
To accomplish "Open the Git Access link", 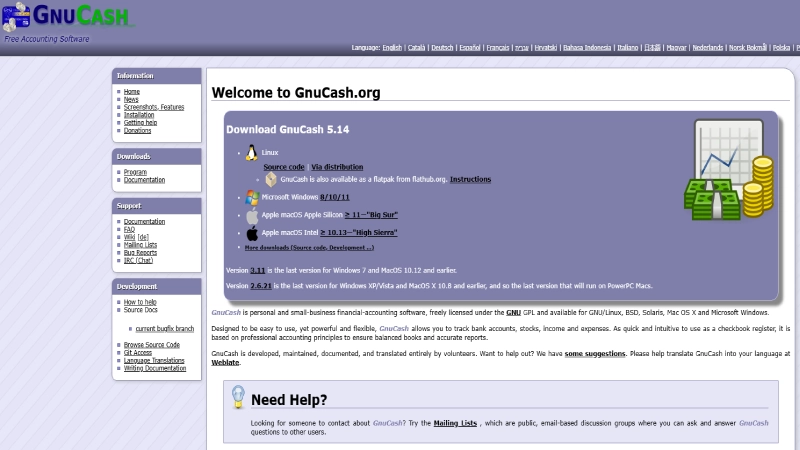I will pyautogui.click(x=138, y=353).
